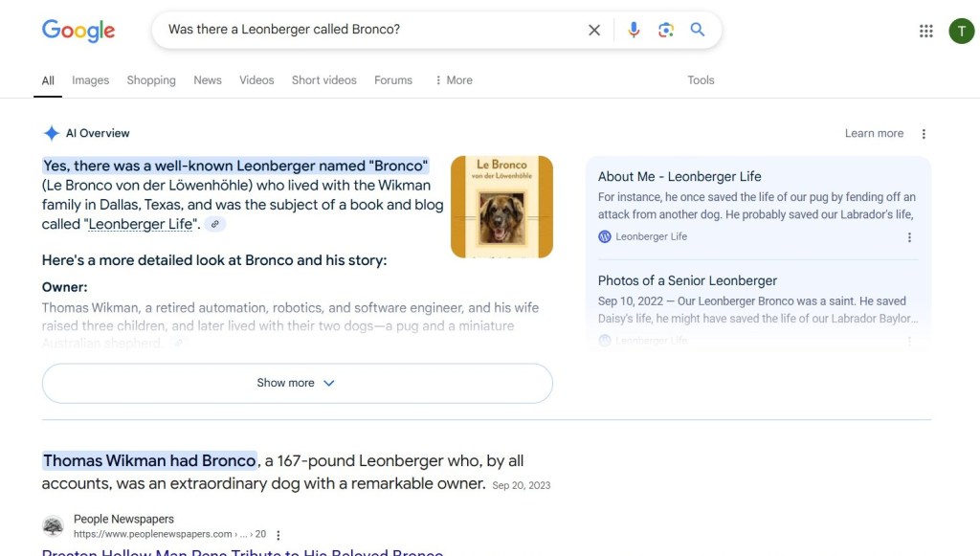Open Google Lens image search
This screenshot has width=980, height=556.
[x=665, y=30]
